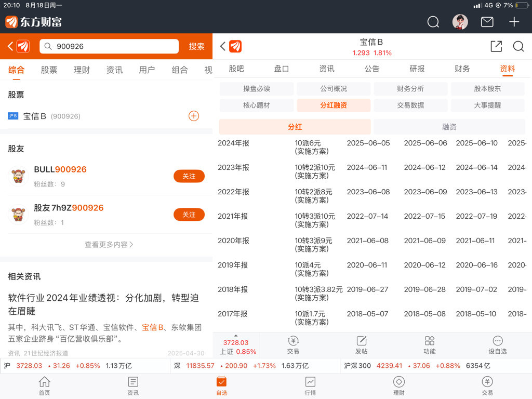532x399 pixels.
Task: Select the 用户 search tab
Action: pos(147,70)
